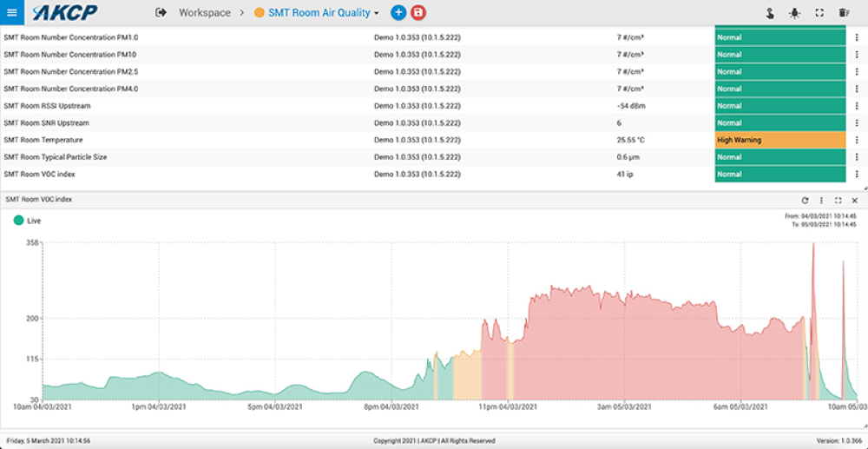The image size is (868, 449).
Task: Click the 0.6 µm value
Action: pyautogui.click(x=628, y=157)
